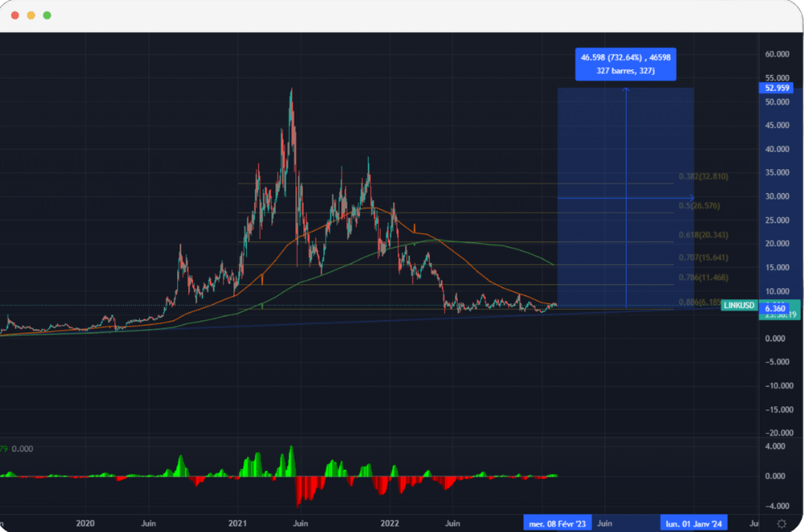Click the 0.786(11.468) Fibonacci level label
This screenshot has height=532, width=804.
[x=703, y=277]
